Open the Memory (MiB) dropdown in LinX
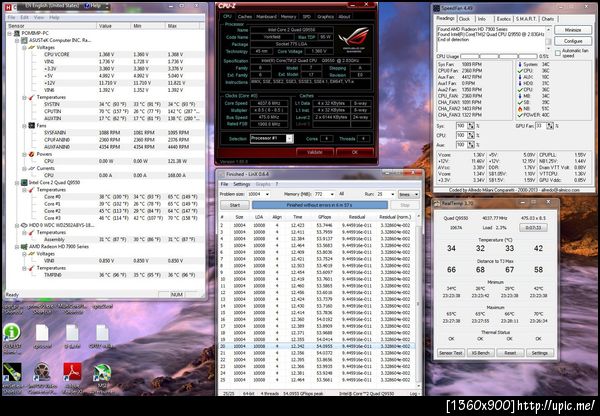The height and width of the screenshot is (416, 600). (331, 194)
